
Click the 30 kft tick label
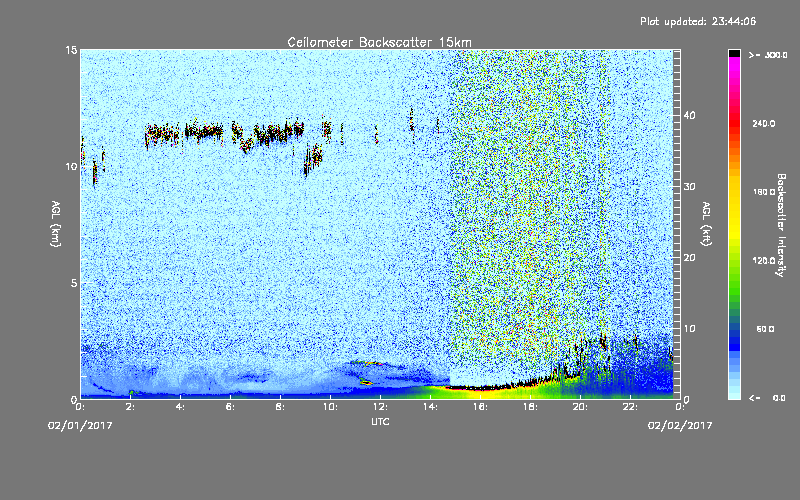[689, 187]
